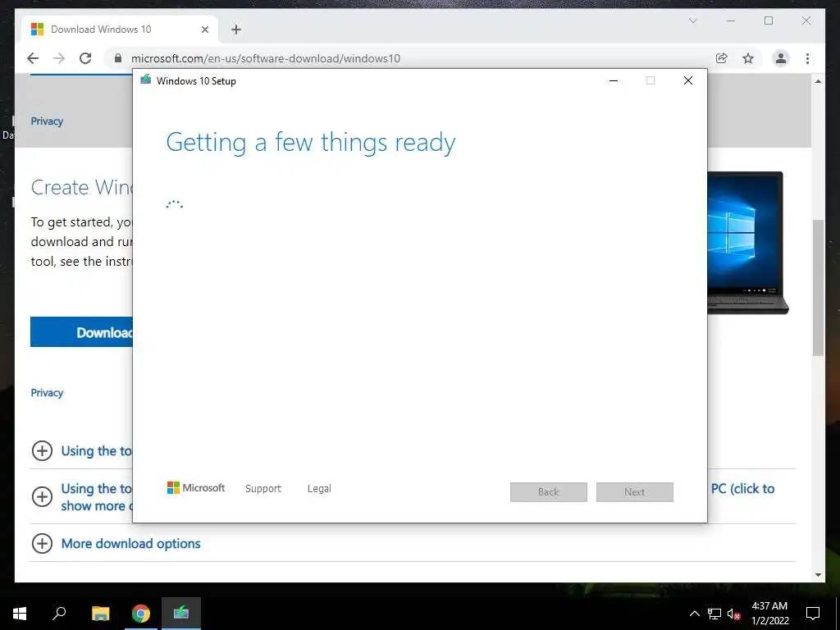Open taskbar search magnifier
The width and height of the screenshot is (840, 630).
(59, 614)
